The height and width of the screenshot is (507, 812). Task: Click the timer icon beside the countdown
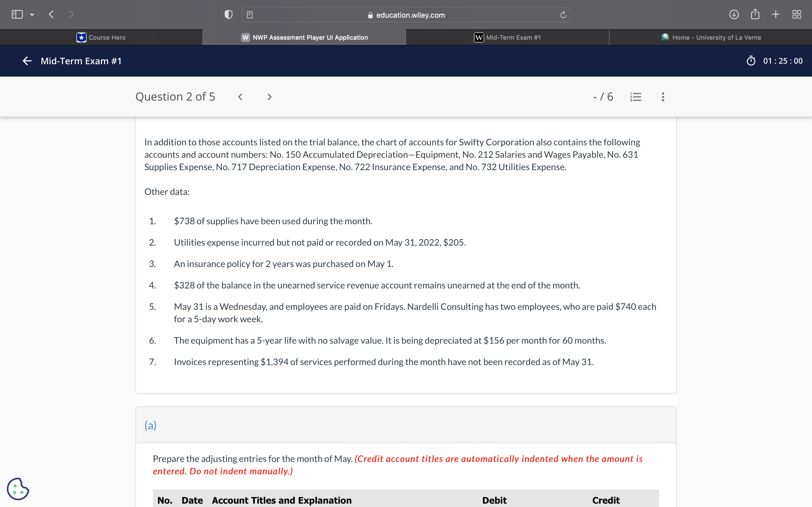[751, 61]
